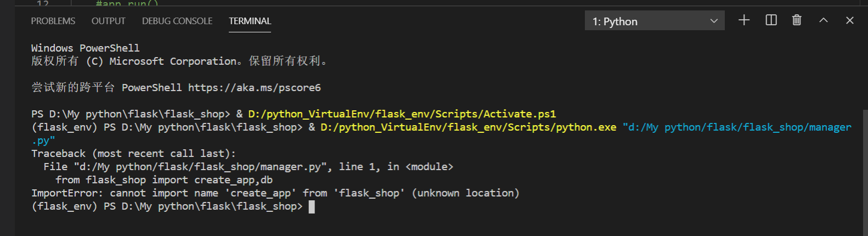This screenshot has height=236, width=868.
Task: Open the '1: Python' terminal selector dropdown
Action: point(655,21)
